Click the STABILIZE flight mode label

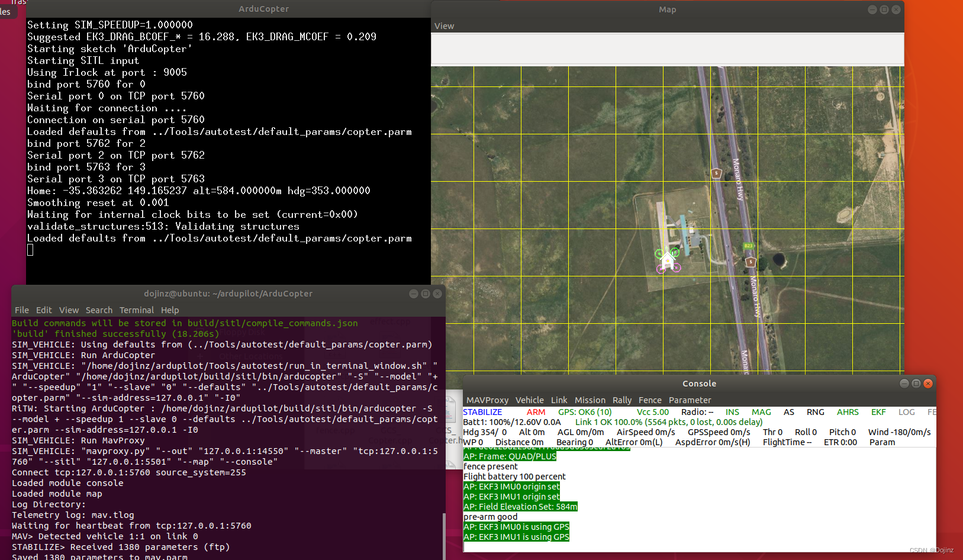[x=482, y=411]
